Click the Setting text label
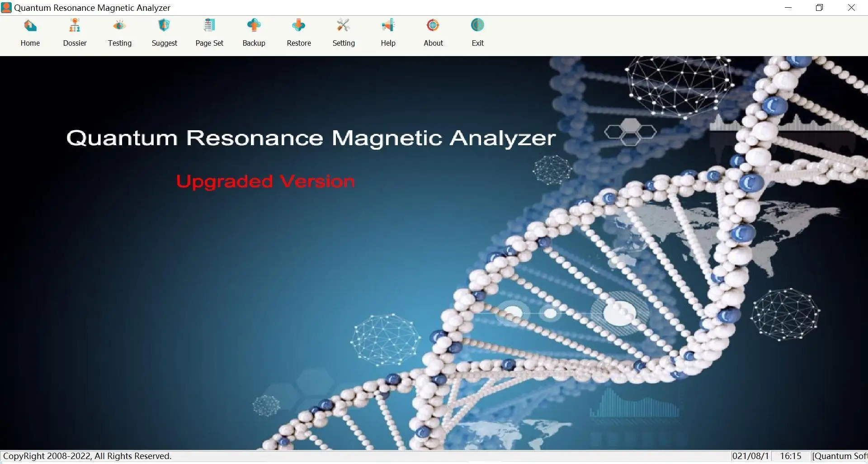The width and height of the screenshot is (868, 464). [344, 43]
